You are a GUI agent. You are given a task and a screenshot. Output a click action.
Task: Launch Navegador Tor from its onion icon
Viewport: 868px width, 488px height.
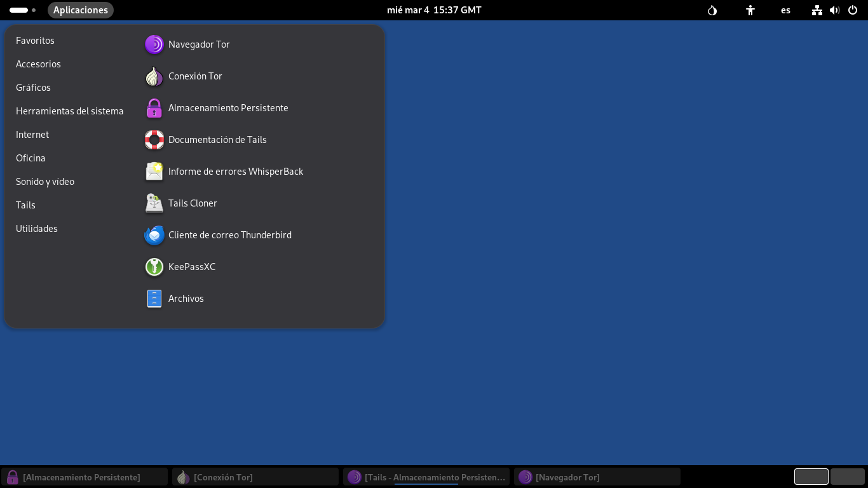pos(154,44)
